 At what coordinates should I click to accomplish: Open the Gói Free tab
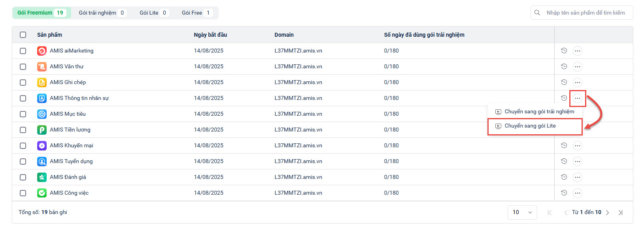pyautogui.click(x=196, y=13)
